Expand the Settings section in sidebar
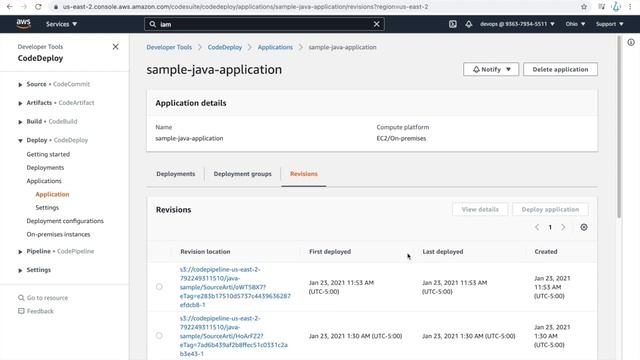The width and height of the screenshot is (640, 360). [x=20, y=270]
